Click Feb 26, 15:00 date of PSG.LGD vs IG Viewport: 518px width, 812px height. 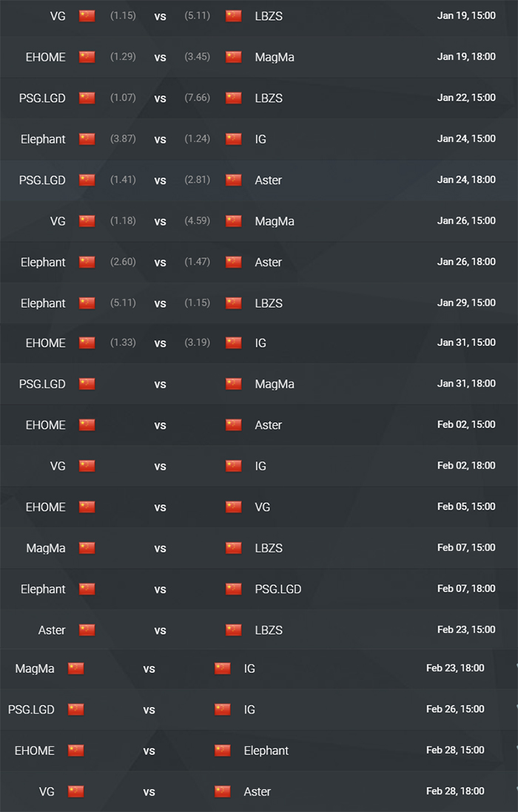pyautogui.click(x=455, y=709)
